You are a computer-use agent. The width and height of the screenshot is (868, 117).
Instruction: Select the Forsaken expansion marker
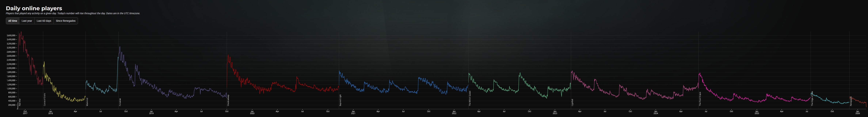pyautogui.click(x=120, y=102)
